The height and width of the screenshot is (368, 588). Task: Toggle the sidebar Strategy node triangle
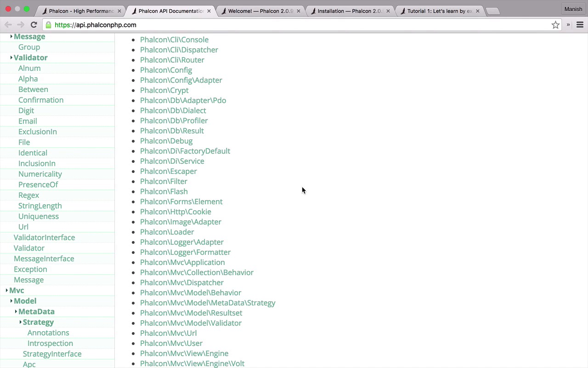(x=20, y=322)
